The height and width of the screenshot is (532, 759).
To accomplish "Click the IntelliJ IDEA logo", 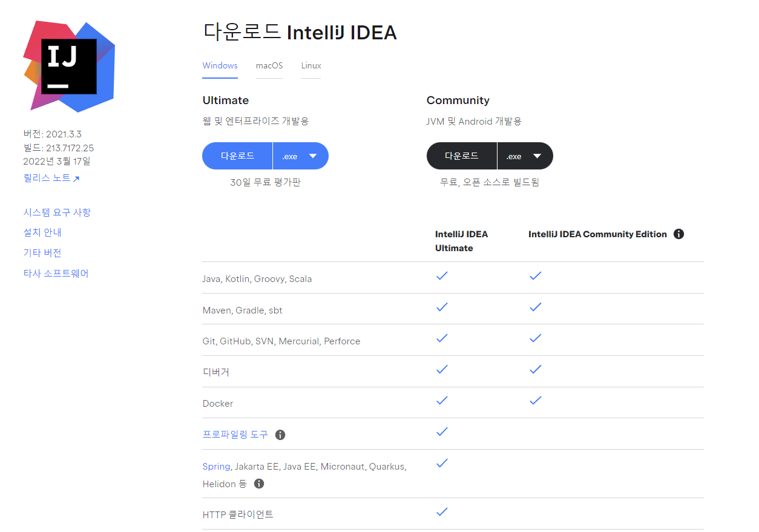I will click(x=69, y=67).
